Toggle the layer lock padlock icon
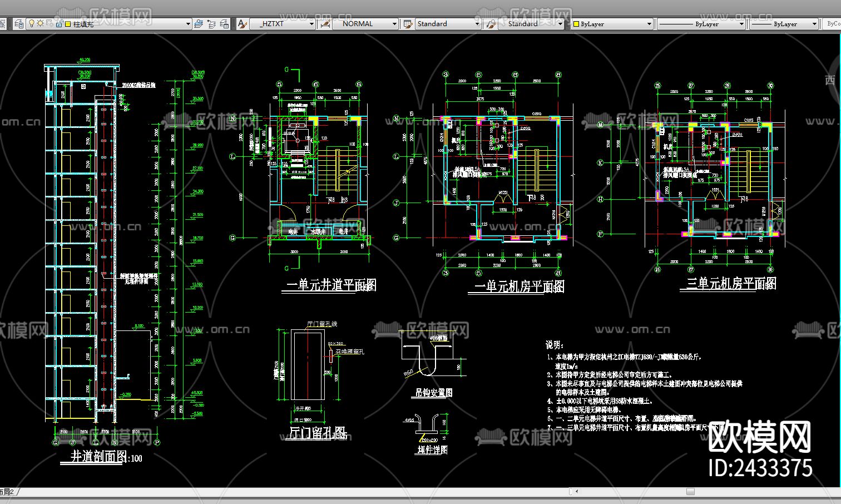Viewport: 841px width, 504px height. click(x=58, y=24)
